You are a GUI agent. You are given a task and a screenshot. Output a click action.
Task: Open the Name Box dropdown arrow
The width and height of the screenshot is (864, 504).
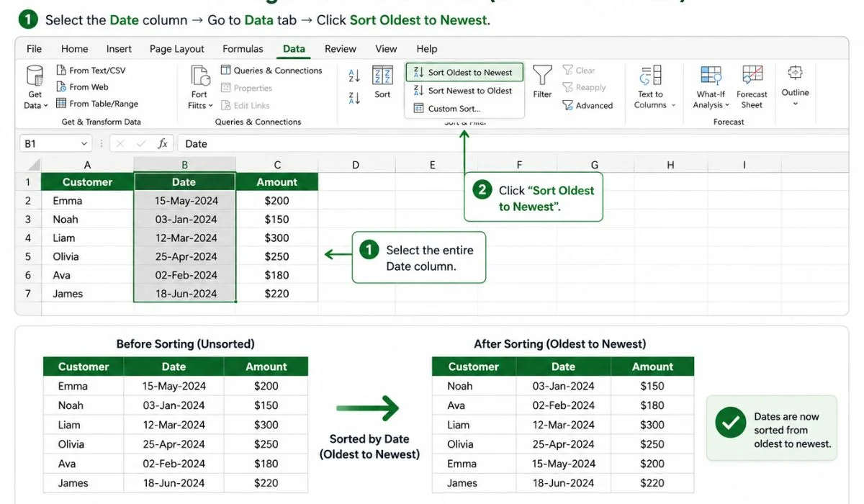tap(83, 144)
